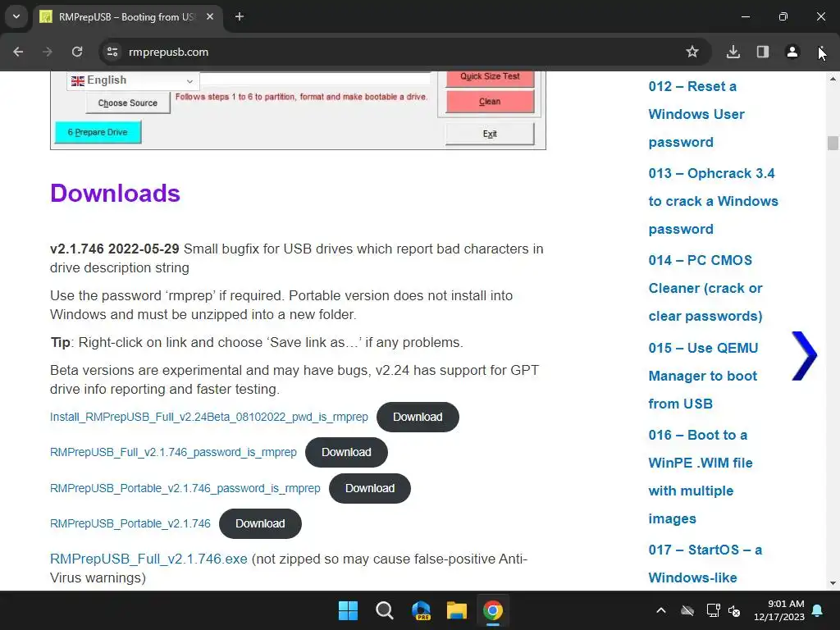Open 016 Boot to a WinPE .WIM link

click(701, 477)
